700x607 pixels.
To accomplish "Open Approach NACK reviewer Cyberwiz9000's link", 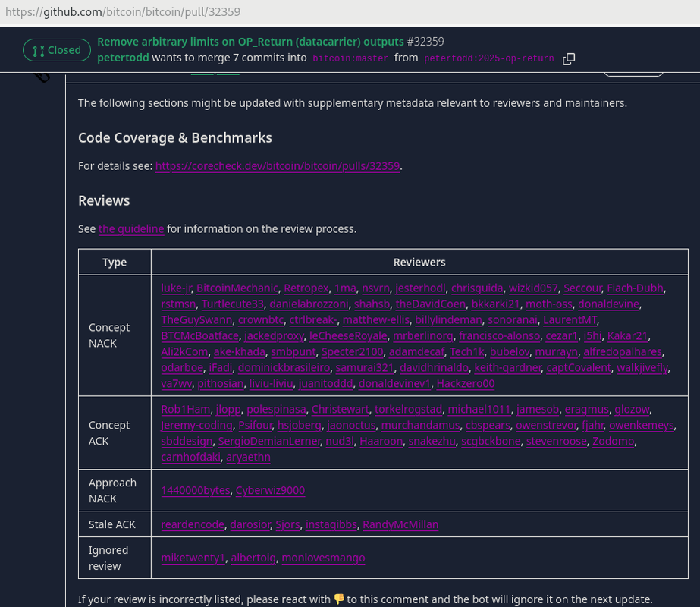I will (x=270, y=491).
